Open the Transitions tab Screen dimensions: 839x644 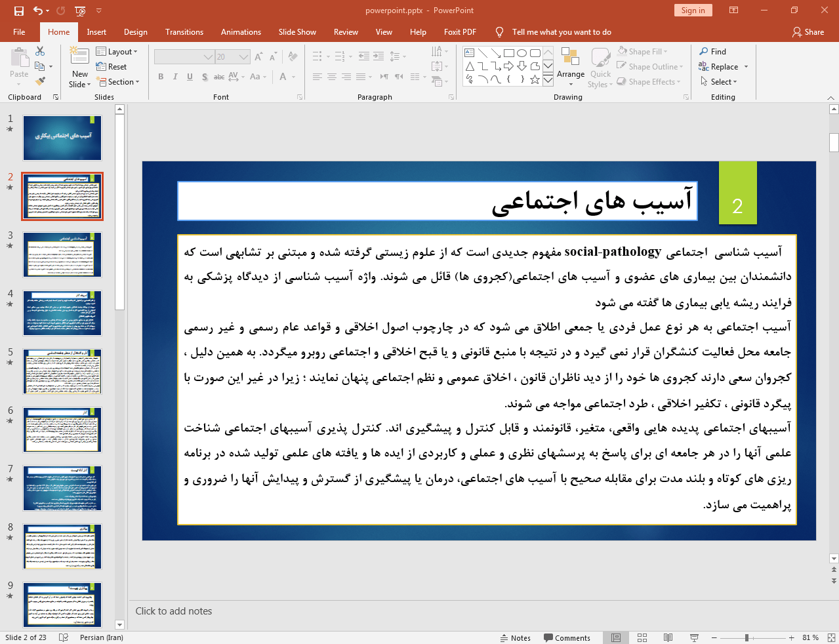point(184,32)
